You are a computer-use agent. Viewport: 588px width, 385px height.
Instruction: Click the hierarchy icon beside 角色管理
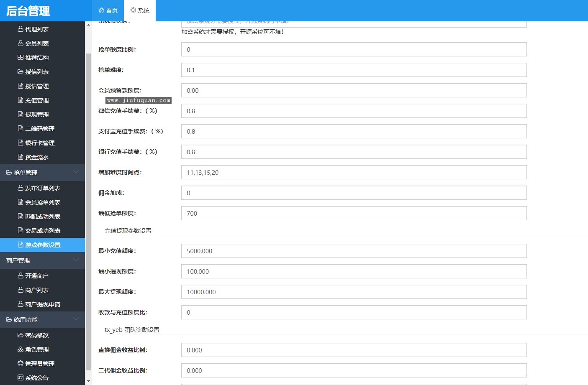click(21, 349)
